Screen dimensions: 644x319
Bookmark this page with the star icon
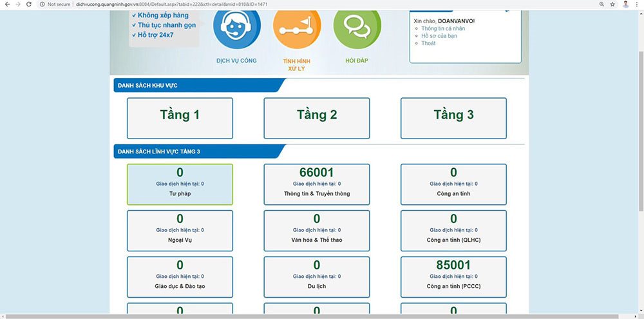(x=612, y=4)
